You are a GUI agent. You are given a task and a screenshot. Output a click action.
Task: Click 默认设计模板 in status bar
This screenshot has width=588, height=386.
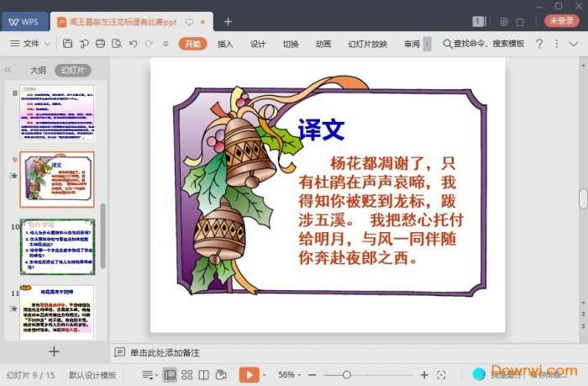click(x=92, y=375)
